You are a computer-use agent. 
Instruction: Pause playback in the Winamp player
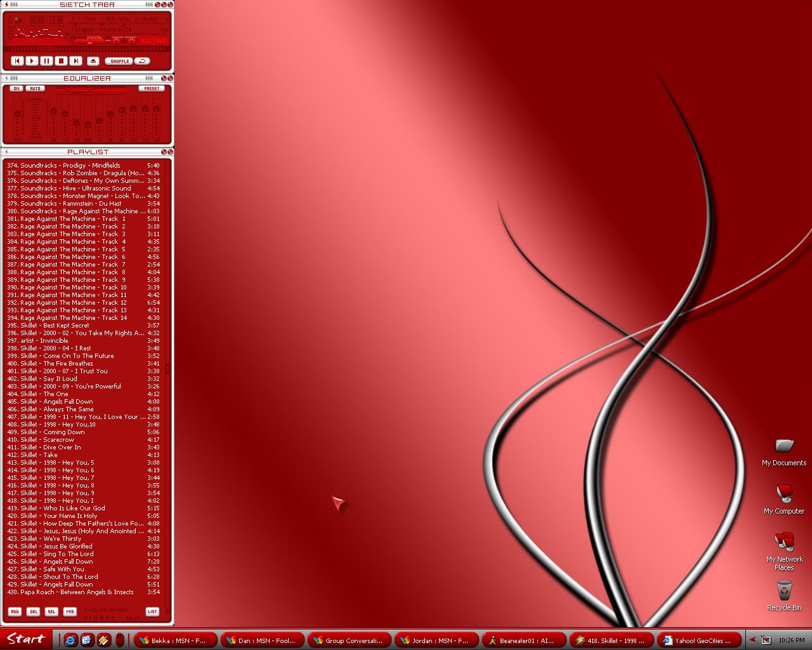pos(47,61)
